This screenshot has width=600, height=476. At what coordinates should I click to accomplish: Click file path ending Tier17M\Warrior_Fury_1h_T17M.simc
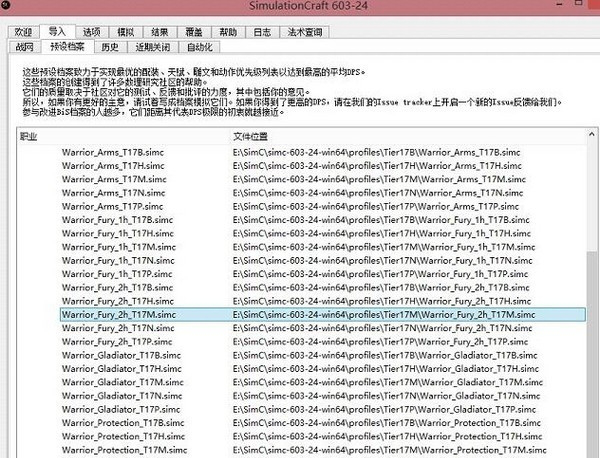[384, 247]
